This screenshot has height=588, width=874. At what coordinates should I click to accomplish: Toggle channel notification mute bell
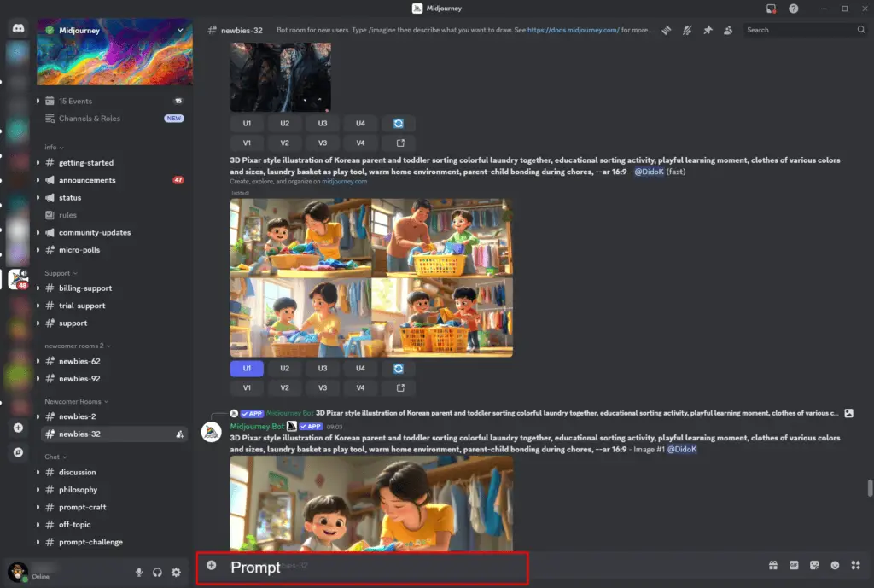[687, 30]
